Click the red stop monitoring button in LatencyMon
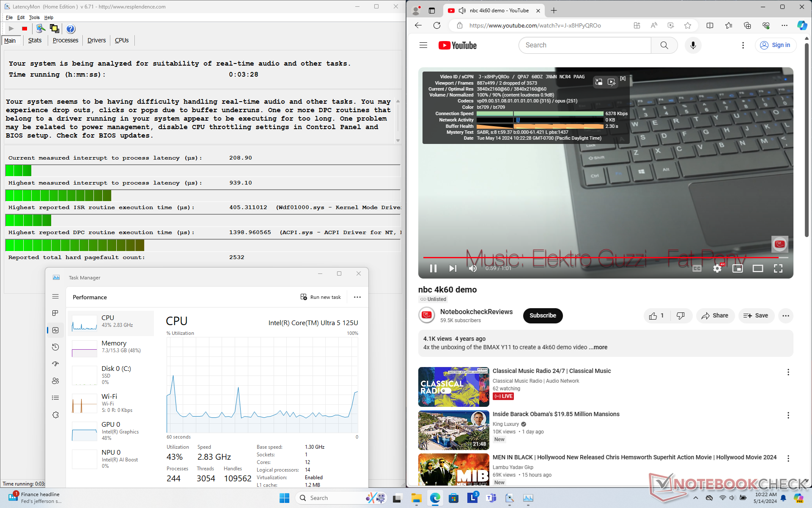This screenshot has width=812, height=508. coord(25,29)
